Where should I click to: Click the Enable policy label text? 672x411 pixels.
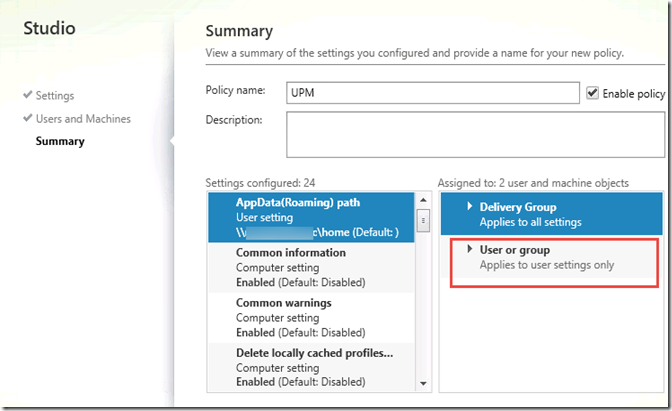(x=634, y=93)
